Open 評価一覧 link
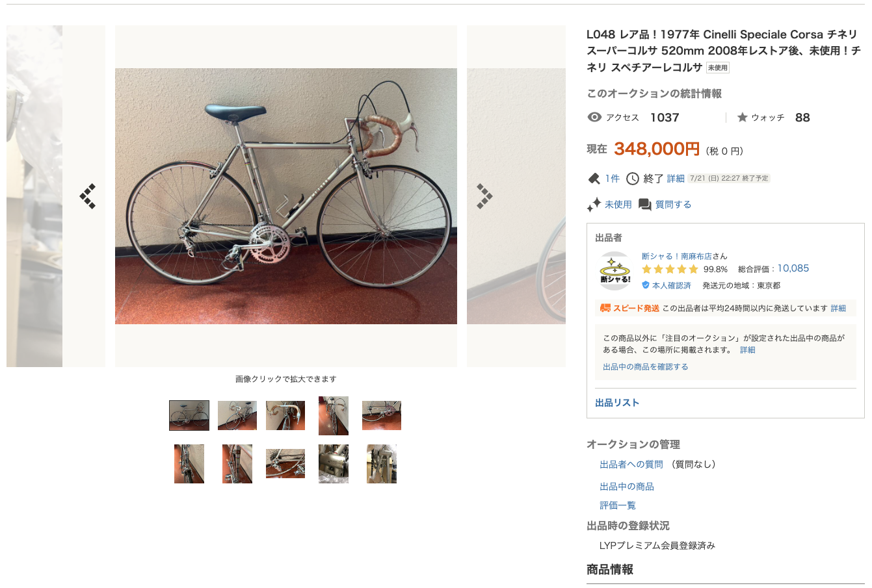 coord(618,505)
